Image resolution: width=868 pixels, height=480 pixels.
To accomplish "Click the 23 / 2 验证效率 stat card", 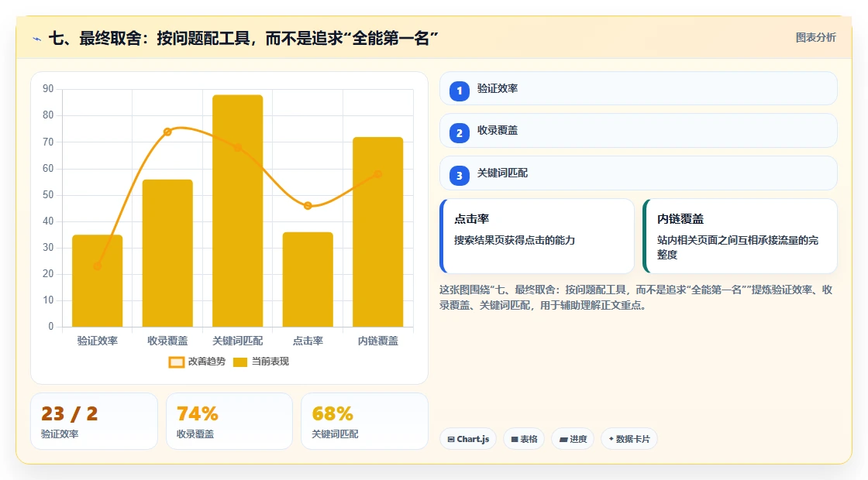I will click(94, 421).
